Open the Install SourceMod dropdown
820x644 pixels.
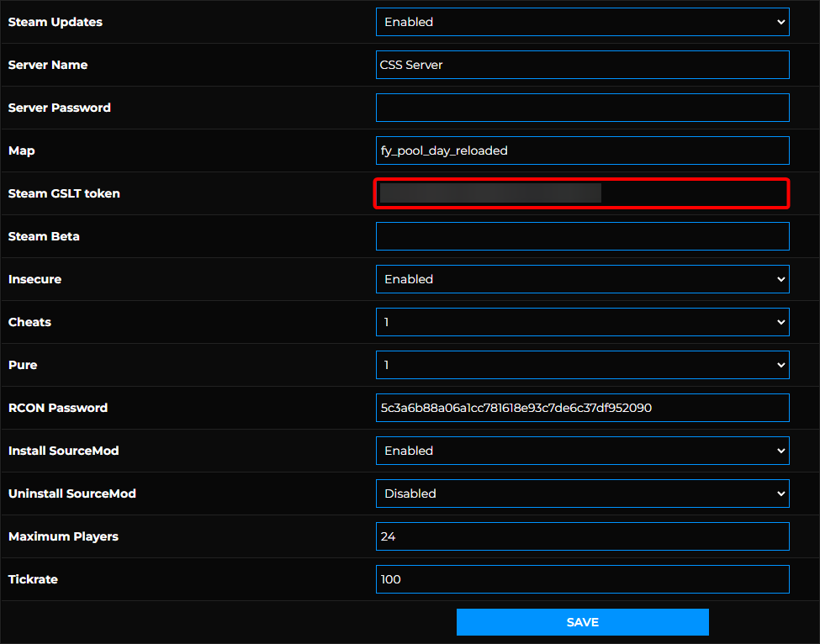582,451
